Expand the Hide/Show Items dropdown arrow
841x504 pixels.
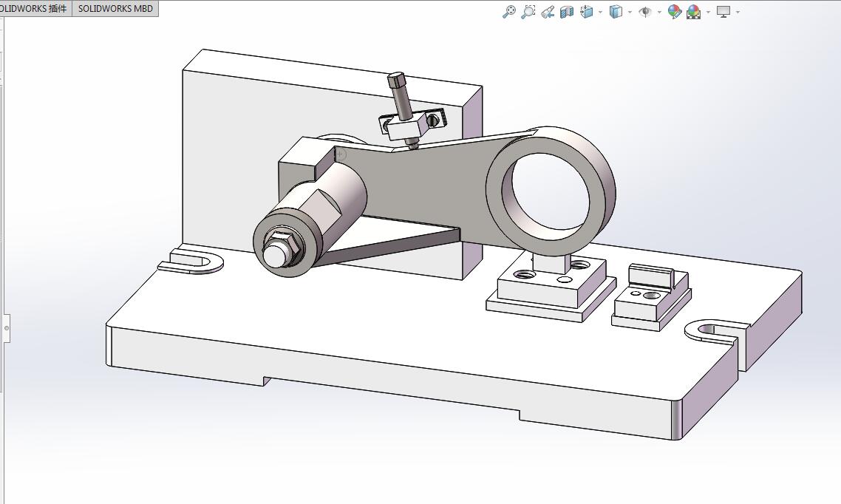[659, 12]
